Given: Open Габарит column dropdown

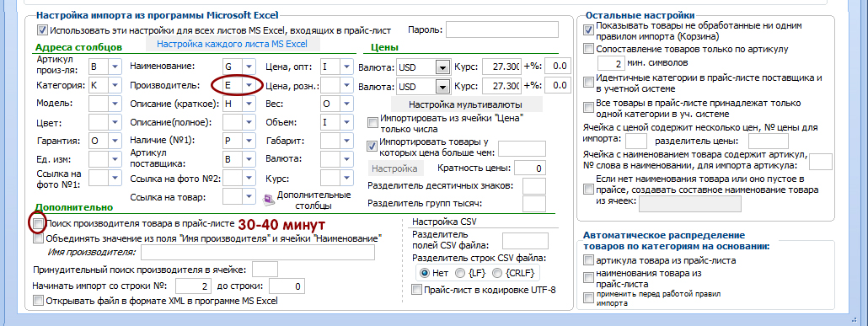Looking at the screenshot, I should [x=346, y=141].
